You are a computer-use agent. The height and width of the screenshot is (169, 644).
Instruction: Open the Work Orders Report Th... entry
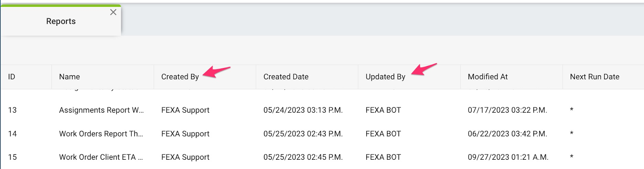(x=101, y=134)
